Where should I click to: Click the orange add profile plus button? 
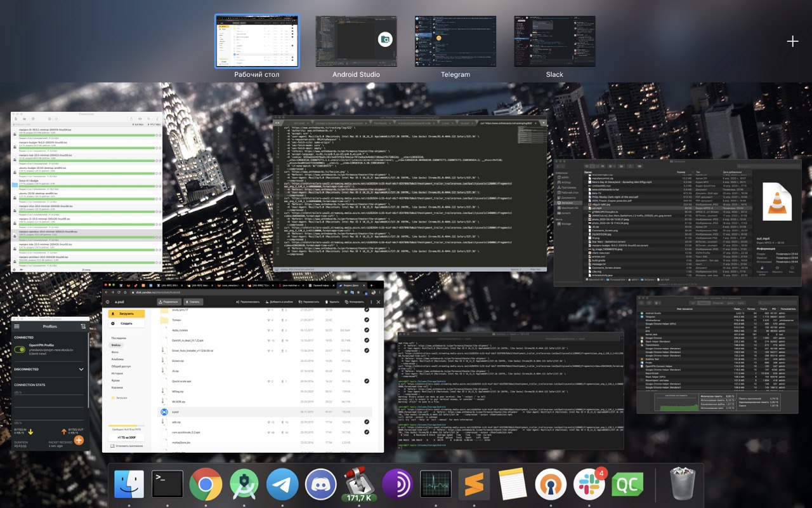point(79,439)
